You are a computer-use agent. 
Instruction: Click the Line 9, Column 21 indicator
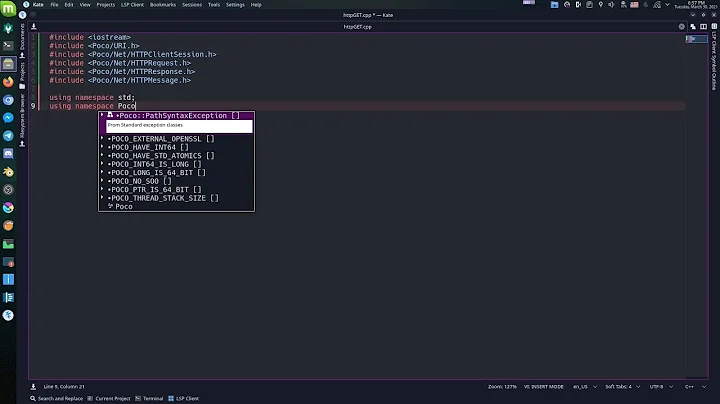point(64,387)
